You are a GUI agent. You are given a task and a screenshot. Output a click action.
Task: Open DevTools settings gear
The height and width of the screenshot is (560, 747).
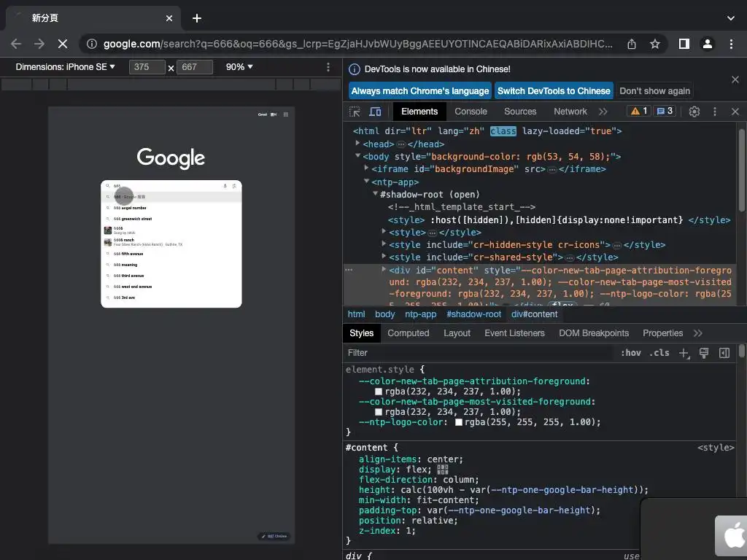tap(694, 112)
